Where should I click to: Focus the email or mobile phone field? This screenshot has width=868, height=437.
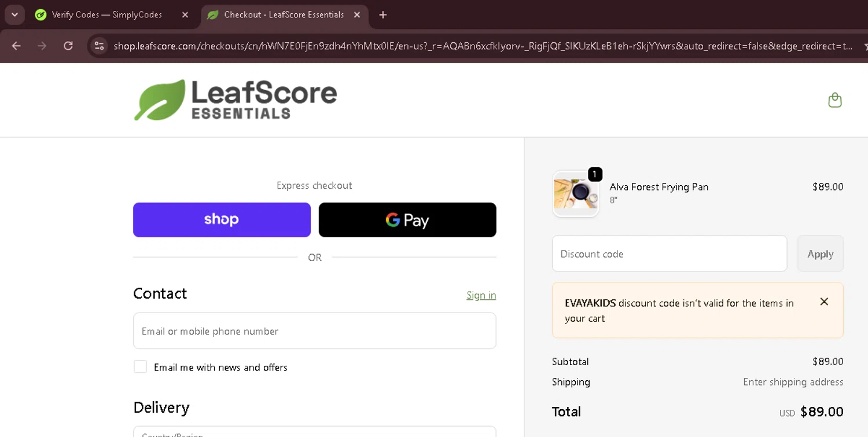point(315,331)
